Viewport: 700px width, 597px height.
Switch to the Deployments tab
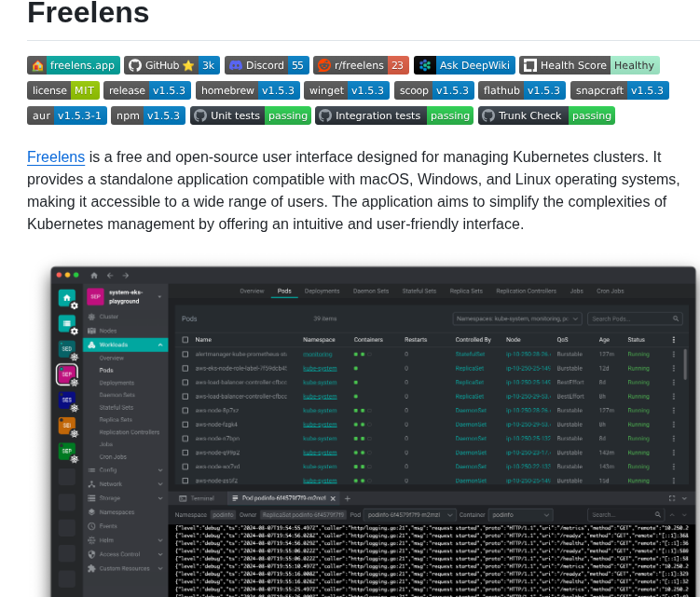(x=322, y=291)
